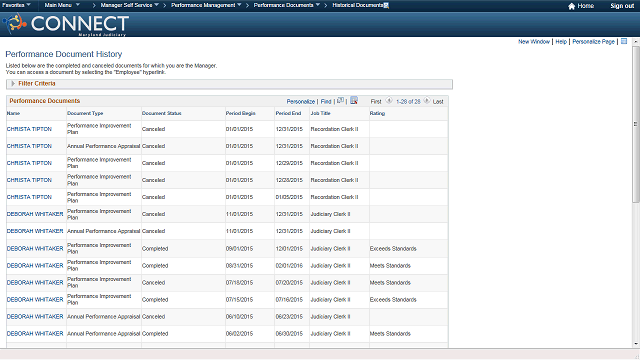The image size is (640, 360).
Task: Click Period End cell '06/30/2015'
Action: tap(289, 334)
